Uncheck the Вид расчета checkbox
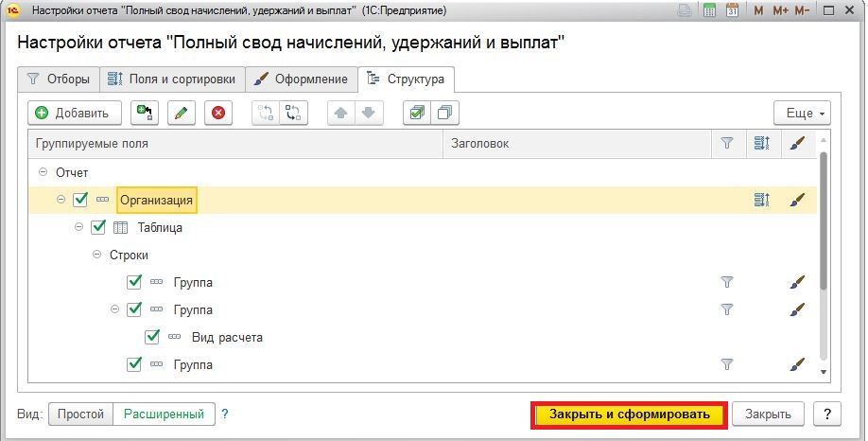Image resolution: width=868 pixels, height=441 pixels. pyautogui.click(x=151, y=337)
